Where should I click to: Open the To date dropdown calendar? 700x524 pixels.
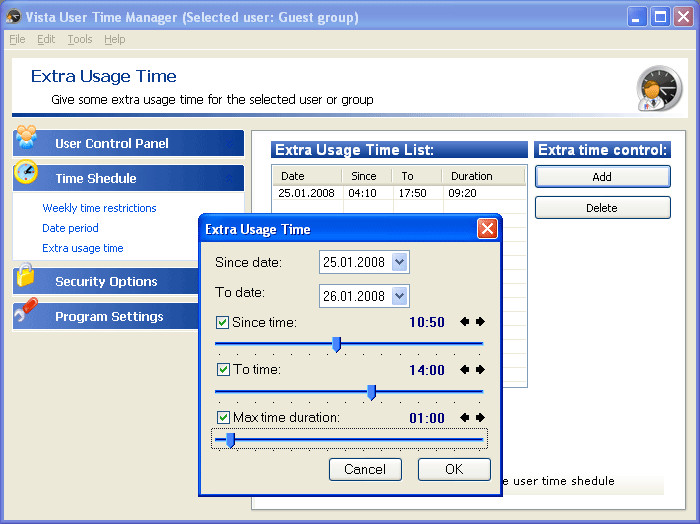coord(400,295)
